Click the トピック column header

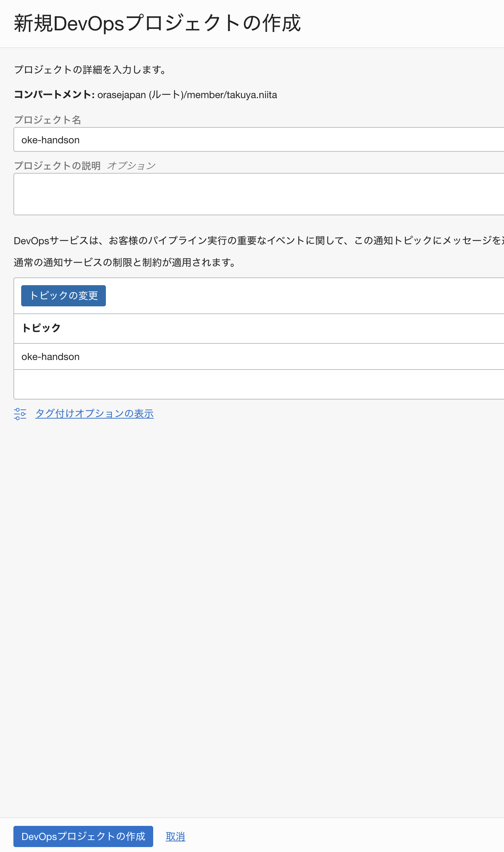41,328
